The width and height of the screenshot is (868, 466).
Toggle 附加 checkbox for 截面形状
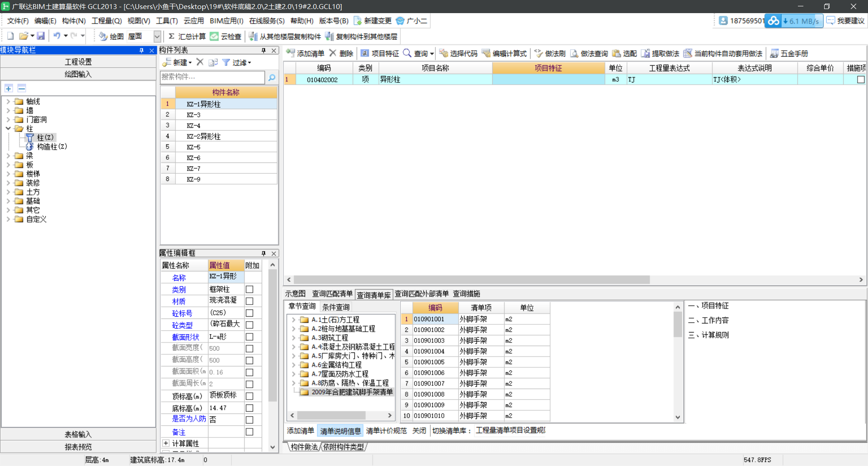click(249, 337)
